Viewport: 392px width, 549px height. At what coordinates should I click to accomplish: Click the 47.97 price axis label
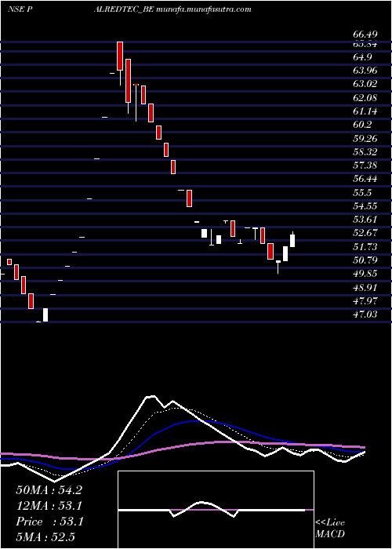click(365, 300)
